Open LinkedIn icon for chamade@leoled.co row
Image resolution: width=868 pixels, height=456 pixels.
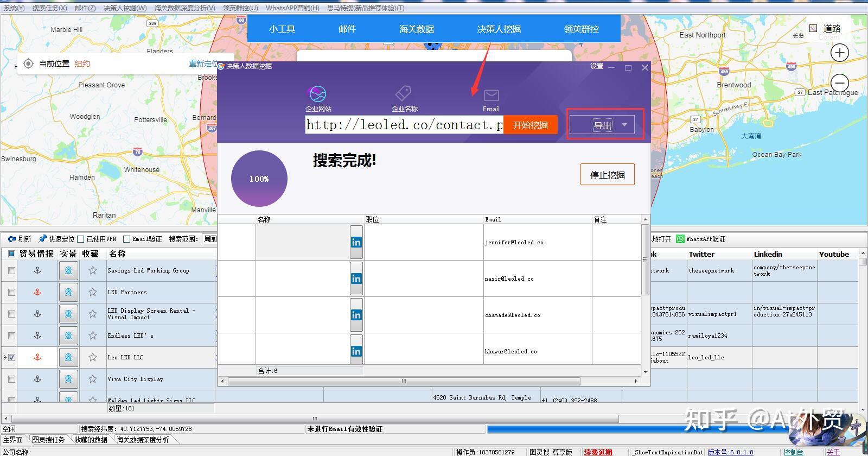point(356,315)
